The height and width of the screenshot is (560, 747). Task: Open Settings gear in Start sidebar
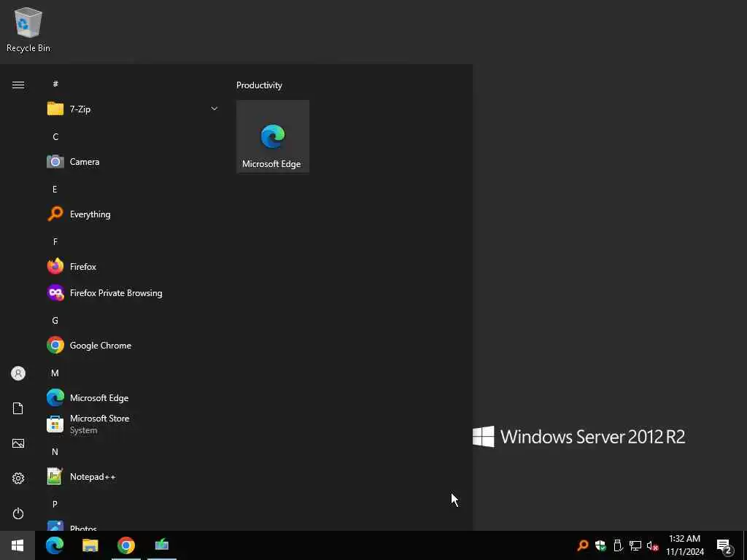coord(18,478)
